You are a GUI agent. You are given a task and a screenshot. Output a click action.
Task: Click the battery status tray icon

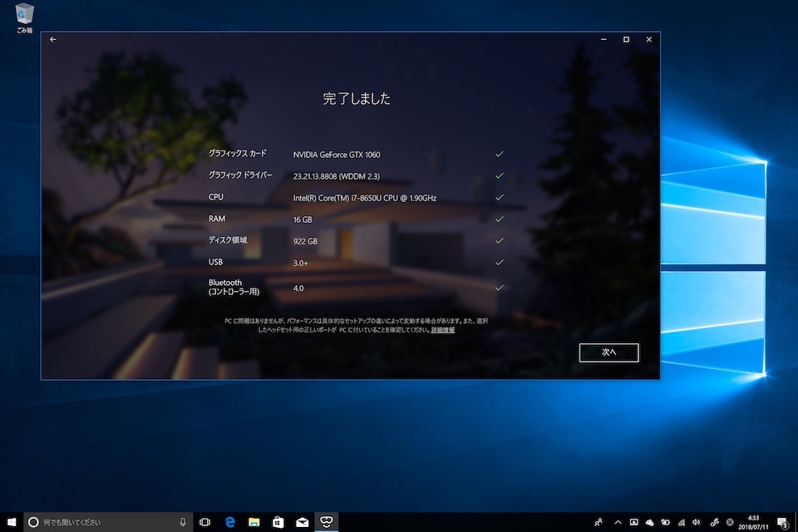[x=664, y=522]
